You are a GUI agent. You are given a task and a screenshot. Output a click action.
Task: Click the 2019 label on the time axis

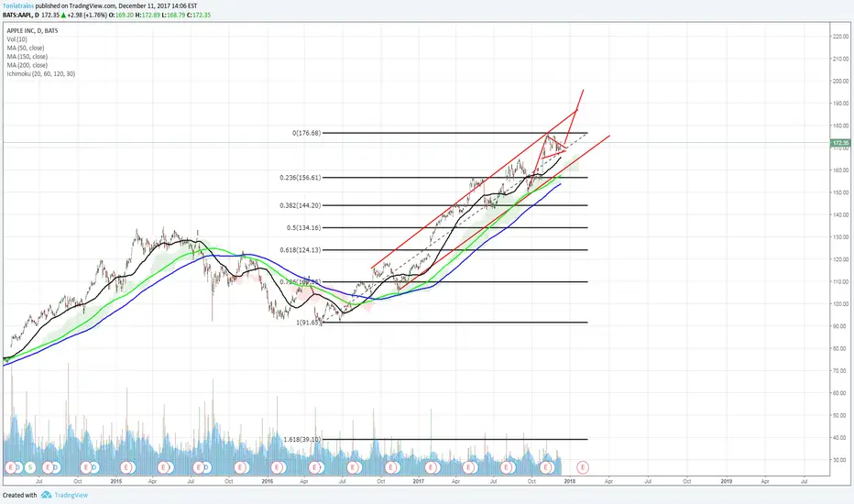click(x=726, y=481)
